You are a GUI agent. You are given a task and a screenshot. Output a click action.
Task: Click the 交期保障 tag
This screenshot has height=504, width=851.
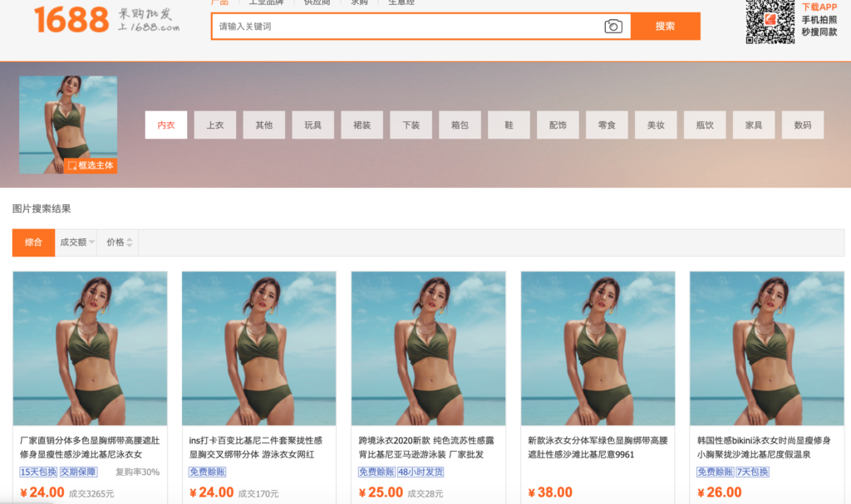(x=78, y=472)
